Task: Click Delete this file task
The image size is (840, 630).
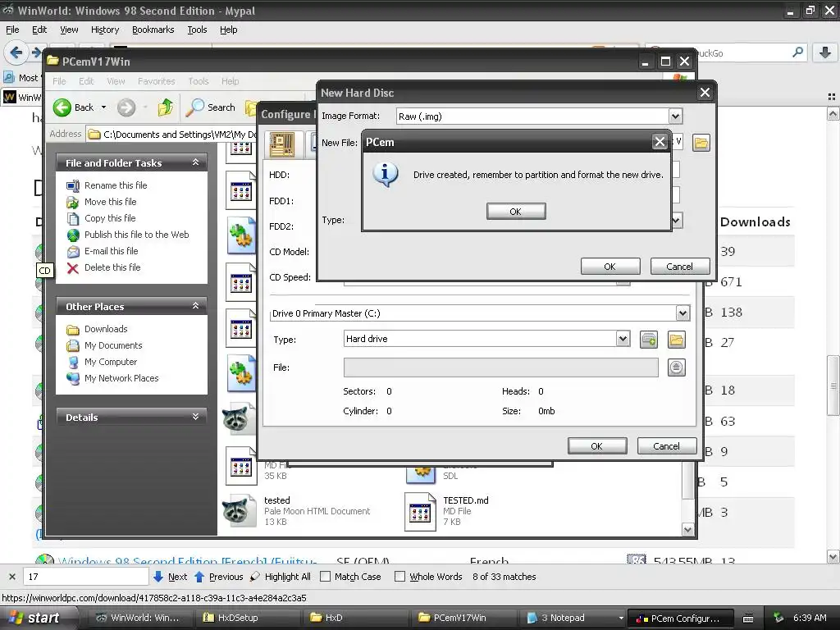Action: [x=112, y=267]
